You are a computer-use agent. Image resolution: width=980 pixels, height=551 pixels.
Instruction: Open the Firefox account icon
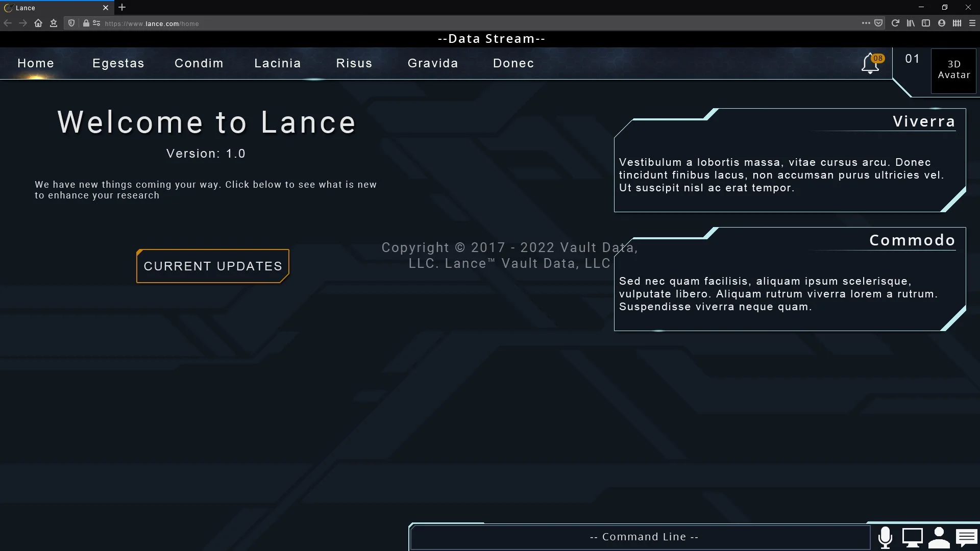942,23
